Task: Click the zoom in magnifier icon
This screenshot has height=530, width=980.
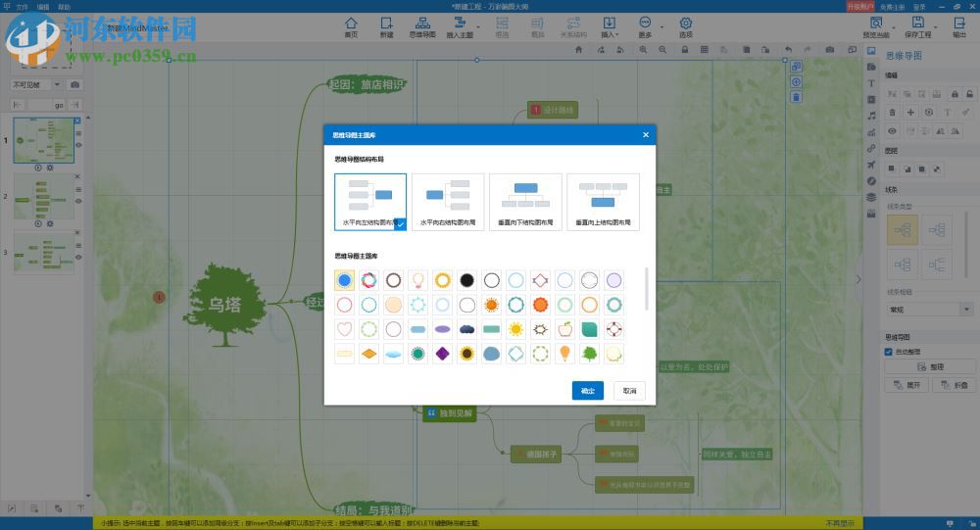Action: (643, 49)
